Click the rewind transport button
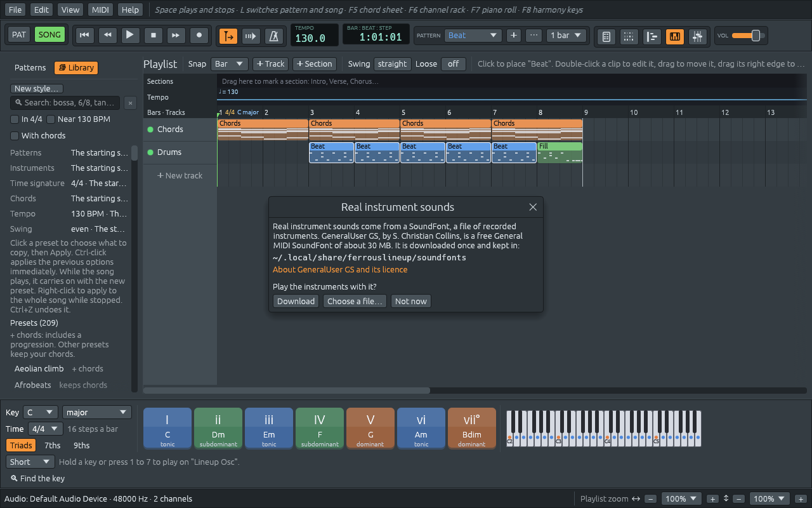The height and width of the screenshot is (508, 812). pyautogui.click(x=107, y=36)
